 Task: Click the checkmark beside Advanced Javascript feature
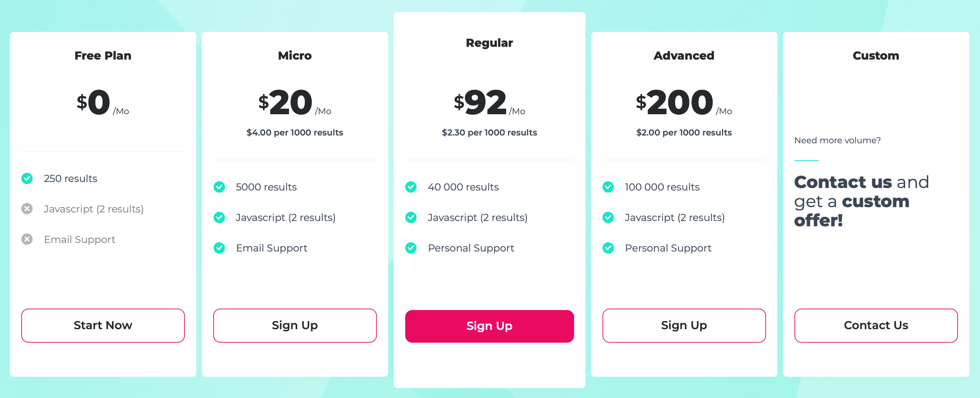pos(608,218)
